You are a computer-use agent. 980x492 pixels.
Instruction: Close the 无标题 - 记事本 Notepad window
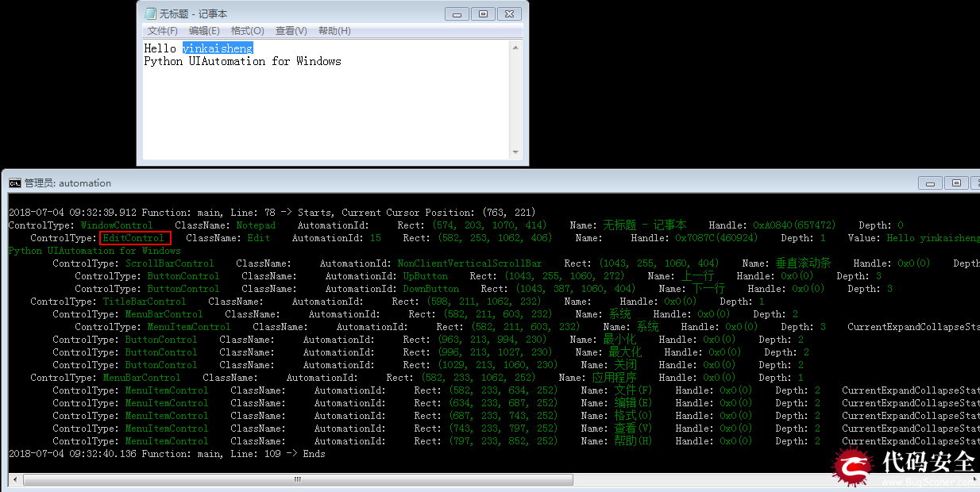pos(511,13)
